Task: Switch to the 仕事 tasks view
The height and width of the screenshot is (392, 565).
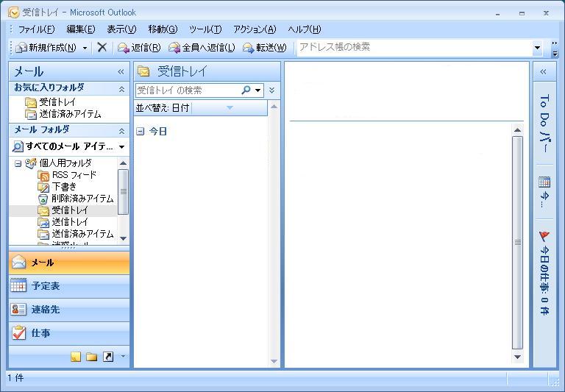Action: click(69, 333)
